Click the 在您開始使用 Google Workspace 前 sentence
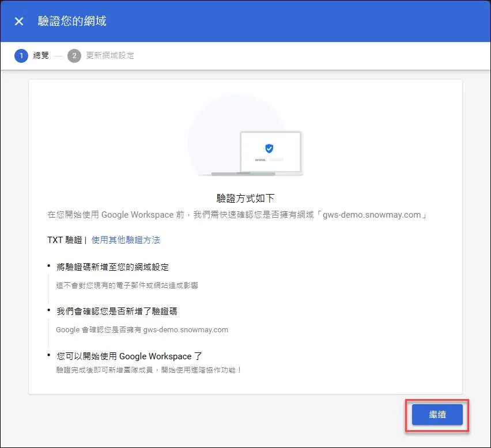 click(237, 215)
